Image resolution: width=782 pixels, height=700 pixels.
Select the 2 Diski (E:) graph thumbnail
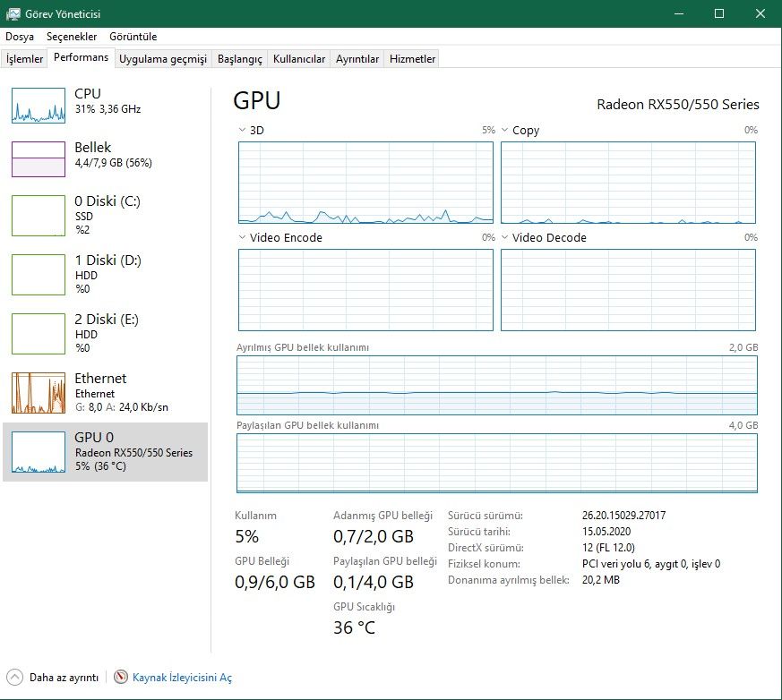tap(39, 334)
